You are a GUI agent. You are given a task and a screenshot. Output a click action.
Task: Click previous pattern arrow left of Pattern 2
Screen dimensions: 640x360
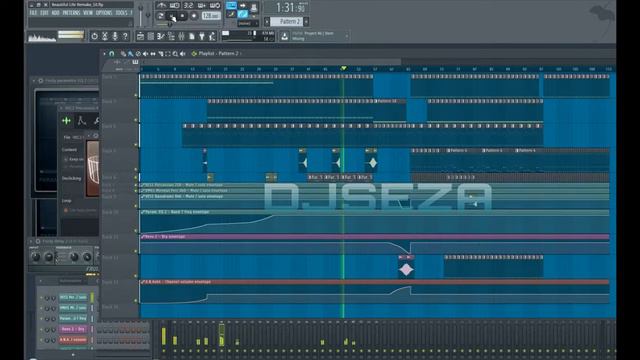[267, 21]
